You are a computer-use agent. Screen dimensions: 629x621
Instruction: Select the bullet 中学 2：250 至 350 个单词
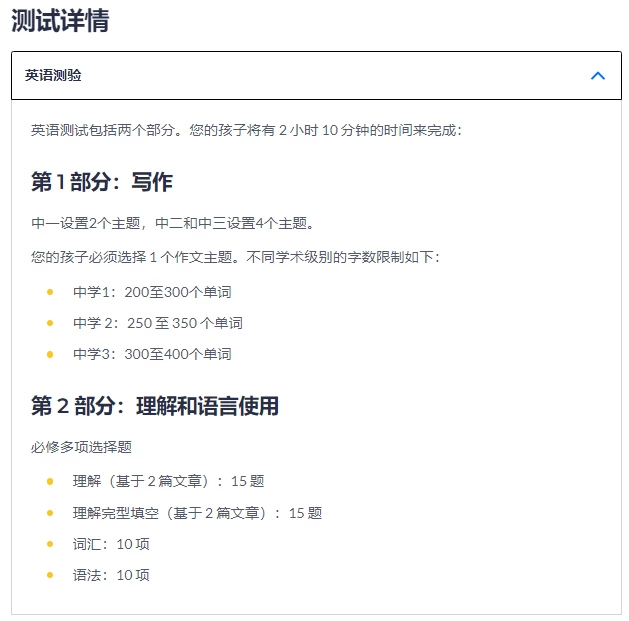[158, 323]
